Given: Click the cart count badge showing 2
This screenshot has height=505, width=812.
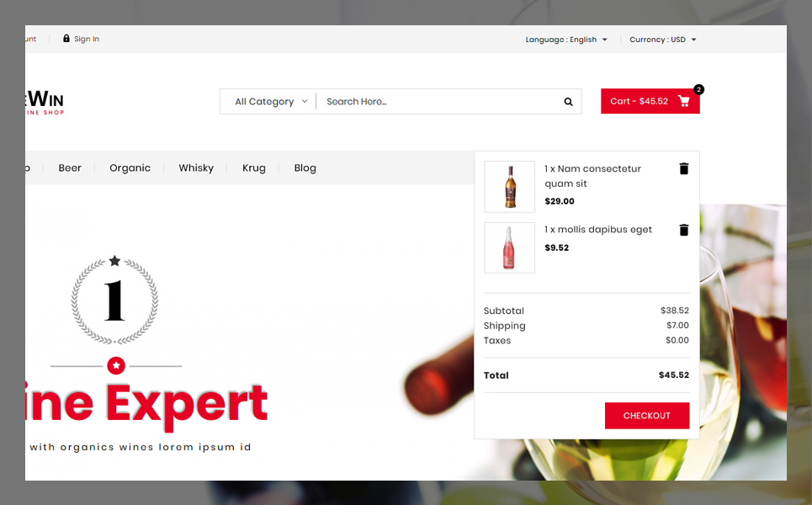Looking at the screenshot, I should (698, 89).
